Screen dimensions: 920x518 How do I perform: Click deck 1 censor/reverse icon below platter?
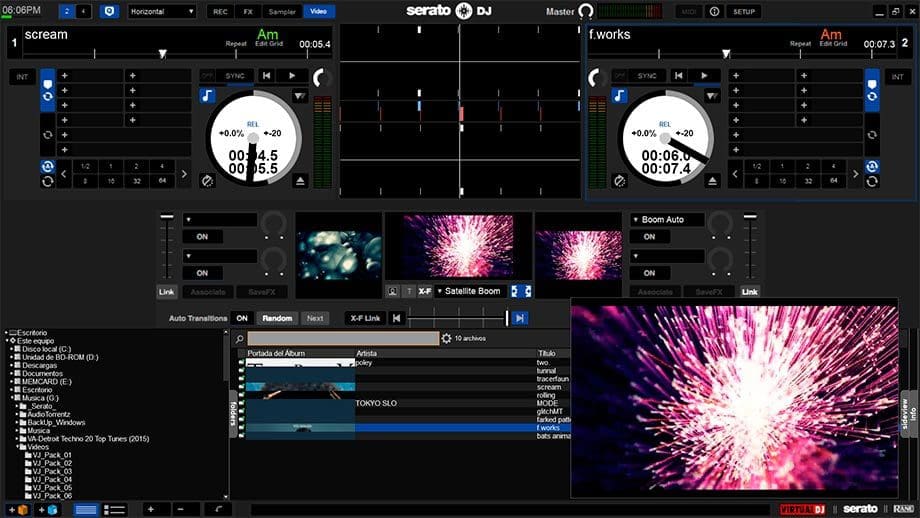(x=207, y=181)
